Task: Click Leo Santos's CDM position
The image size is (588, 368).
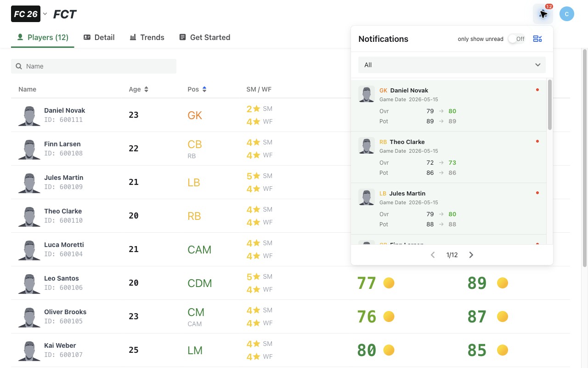Action: pos(200,283)
